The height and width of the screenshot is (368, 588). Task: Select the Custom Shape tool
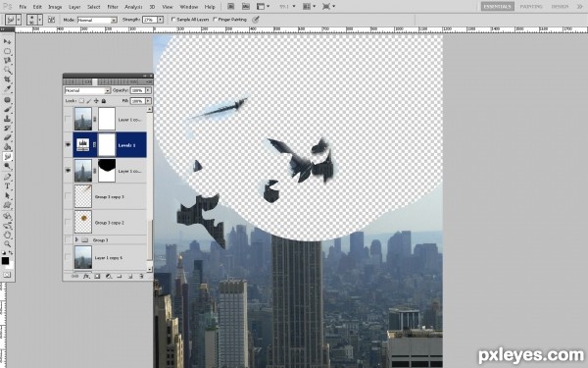7,205
